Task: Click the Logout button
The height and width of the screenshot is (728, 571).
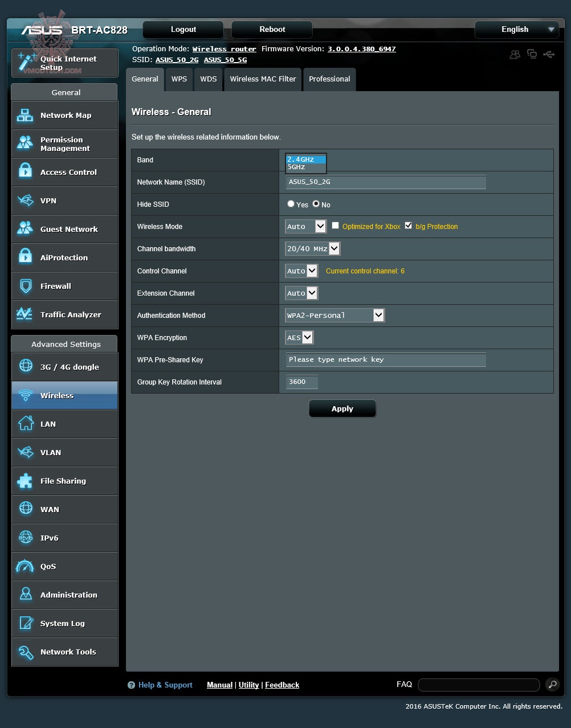Action: pyautogui.click(x=183, y=30)
